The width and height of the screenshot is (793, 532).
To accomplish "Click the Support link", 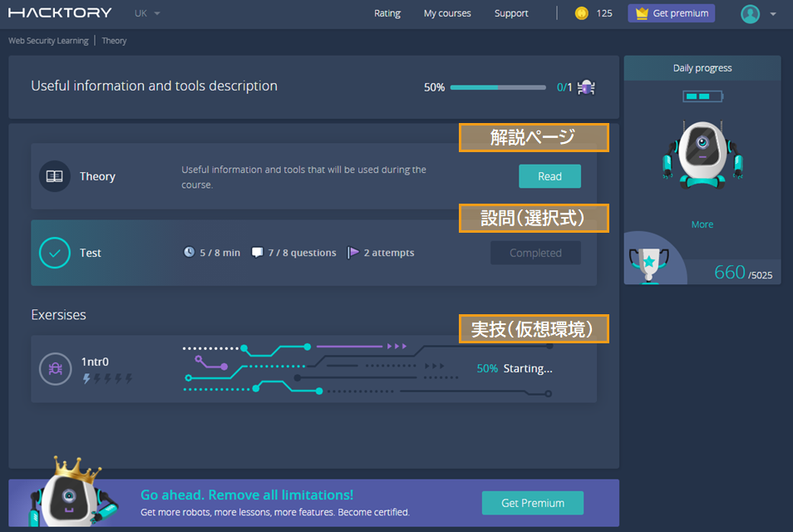I will coord(510,12).
